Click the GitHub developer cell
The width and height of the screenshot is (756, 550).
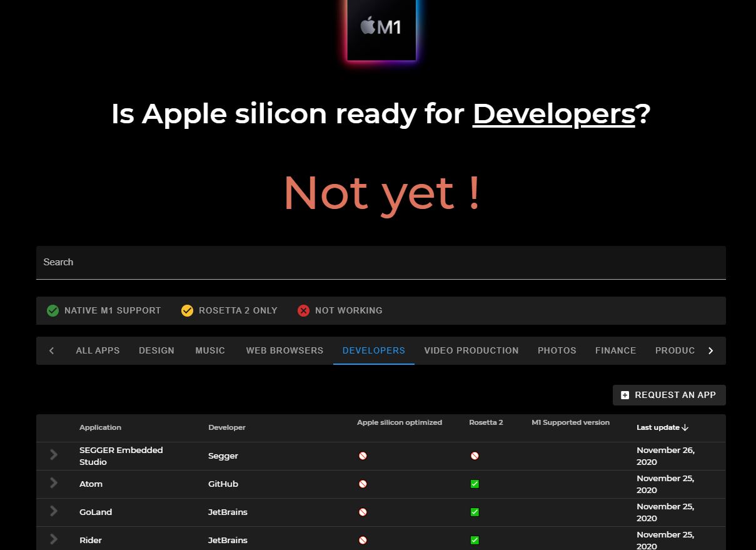coord(223,484)
